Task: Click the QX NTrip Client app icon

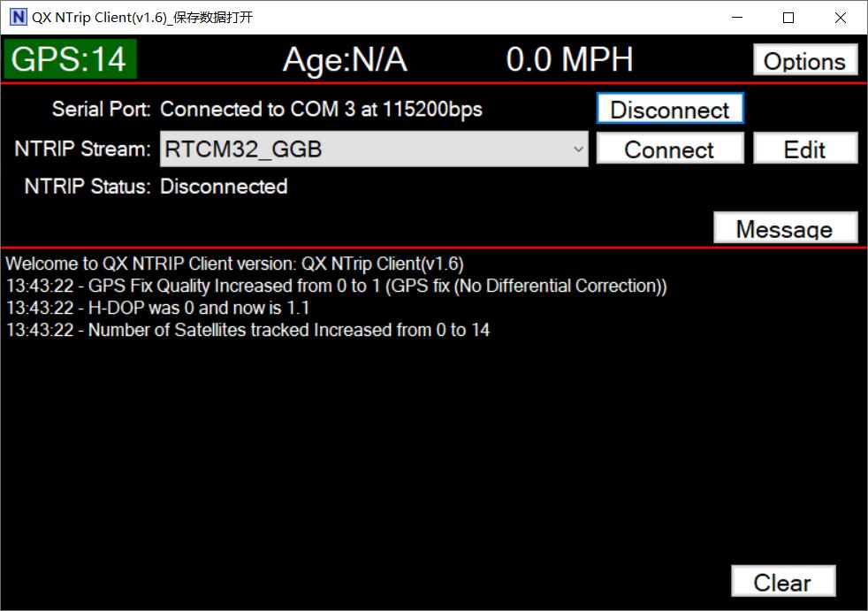Action: (19, 17)
